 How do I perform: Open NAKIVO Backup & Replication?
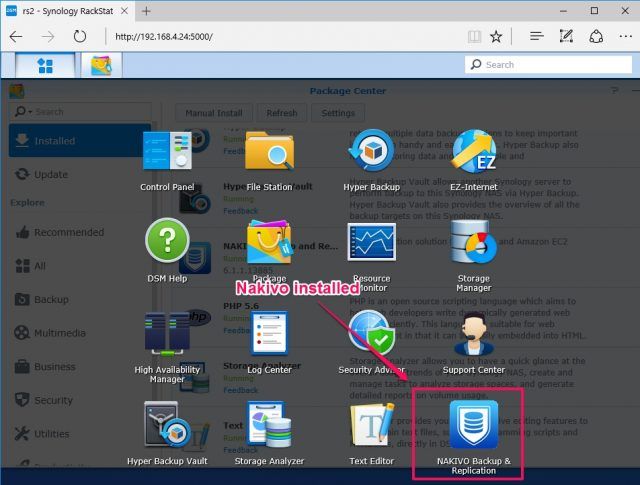(x=473, y=425)
